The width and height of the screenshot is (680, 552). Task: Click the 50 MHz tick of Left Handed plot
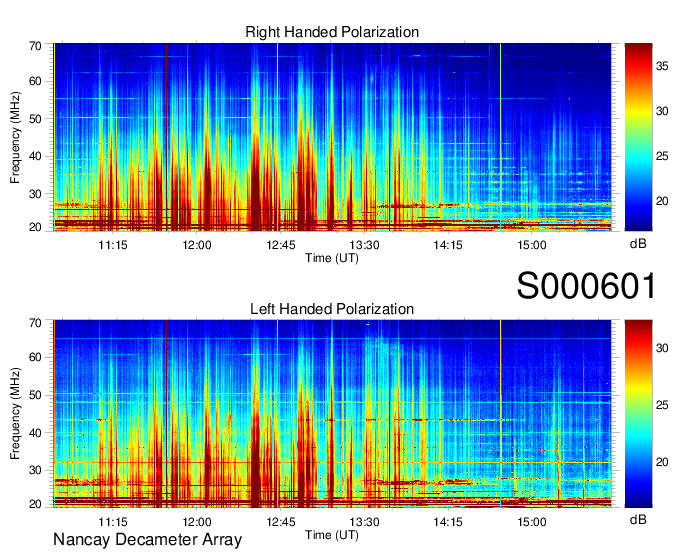click(x=35, y=395)
